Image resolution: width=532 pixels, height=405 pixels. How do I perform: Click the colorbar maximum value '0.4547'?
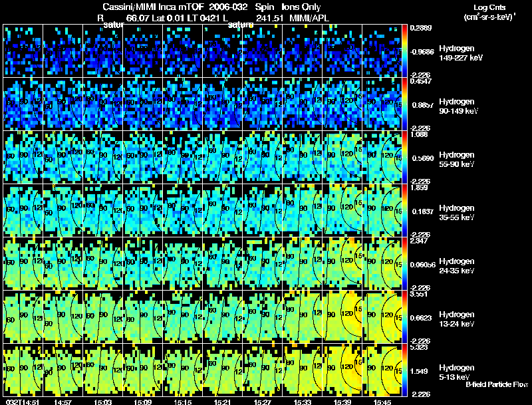[x=421, y=81]
